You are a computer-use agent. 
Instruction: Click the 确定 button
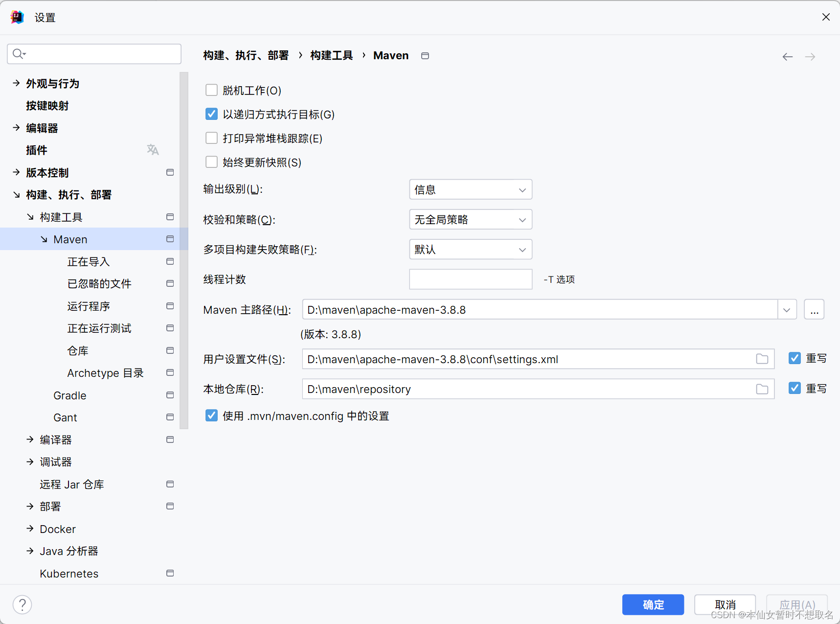653,604
